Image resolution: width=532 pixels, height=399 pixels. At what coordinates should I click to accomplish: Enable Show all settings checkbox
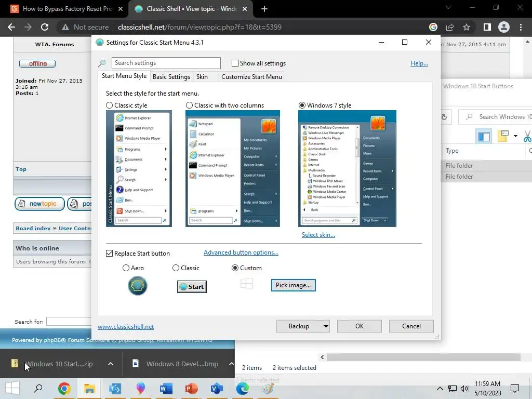point(235,63)
